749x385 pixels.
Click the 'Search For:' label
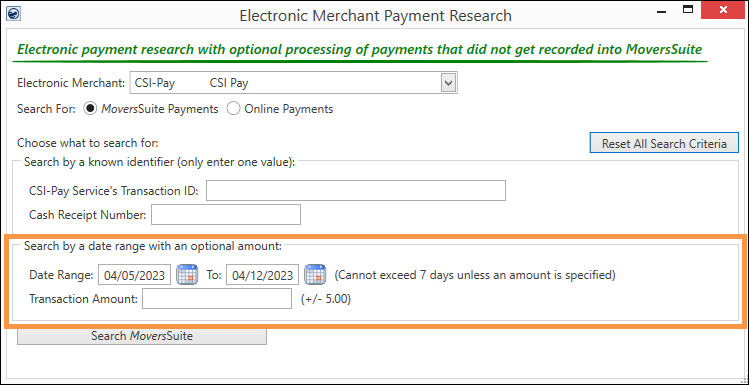(x=46, y=109)
